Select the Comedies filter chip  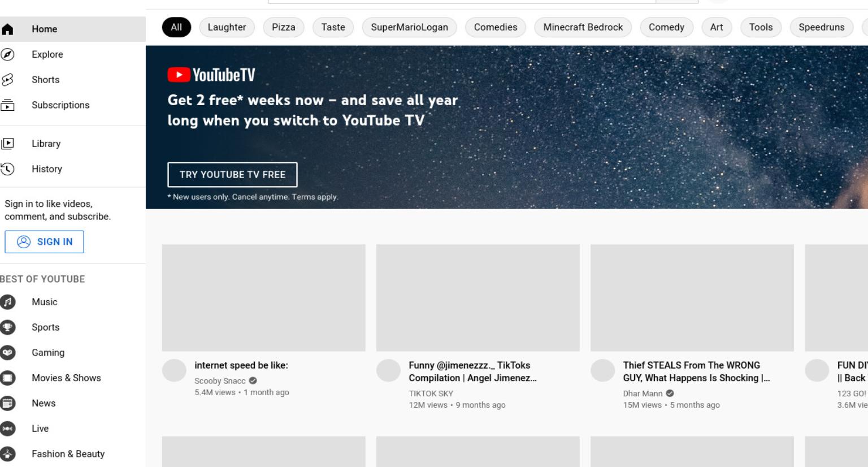point(496,27)
